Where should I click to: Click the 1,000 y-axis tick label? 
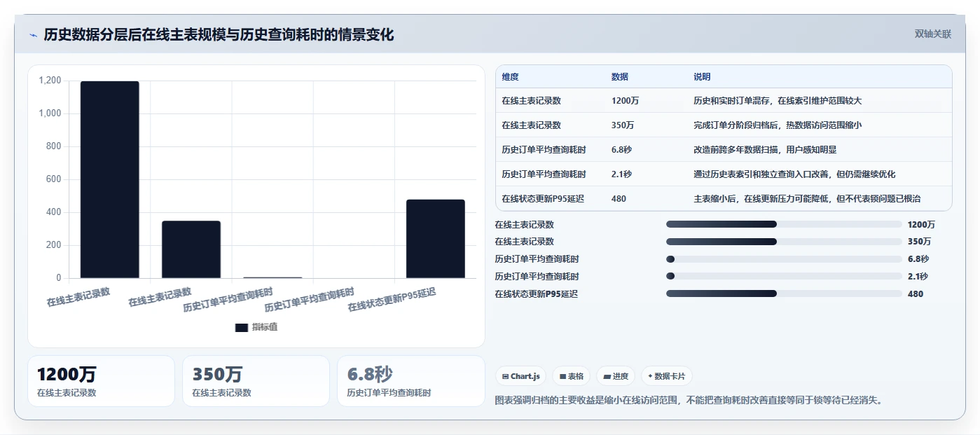click(50, 113)
